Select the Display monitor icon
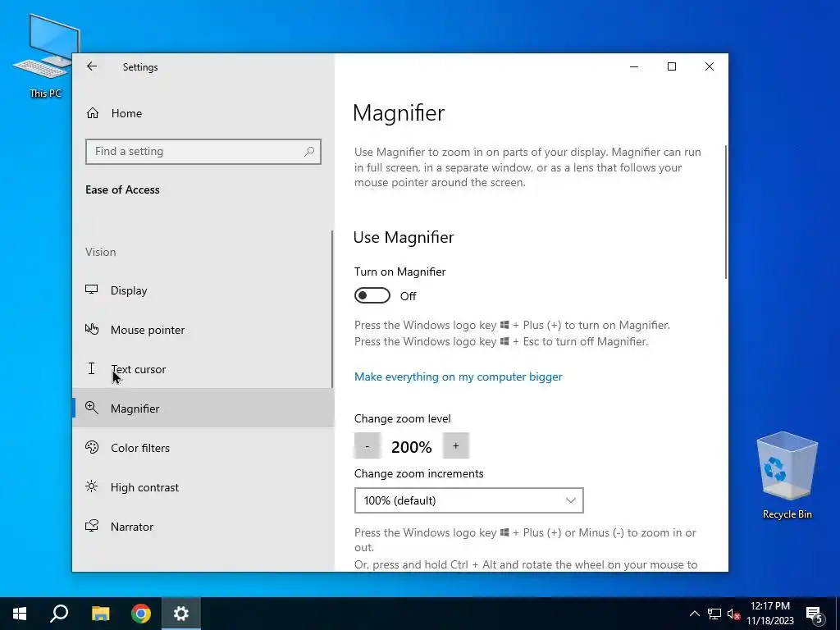Screen dimensions: 840x630 (x=92, y=290)
